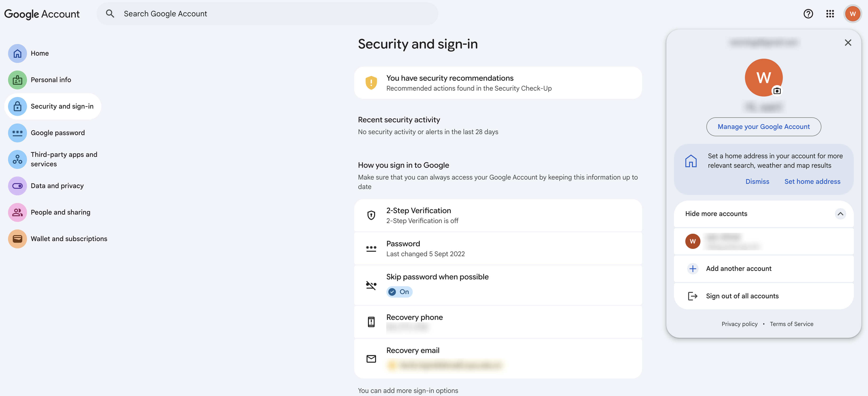Switch to the other W account in list

pos(764,241)
